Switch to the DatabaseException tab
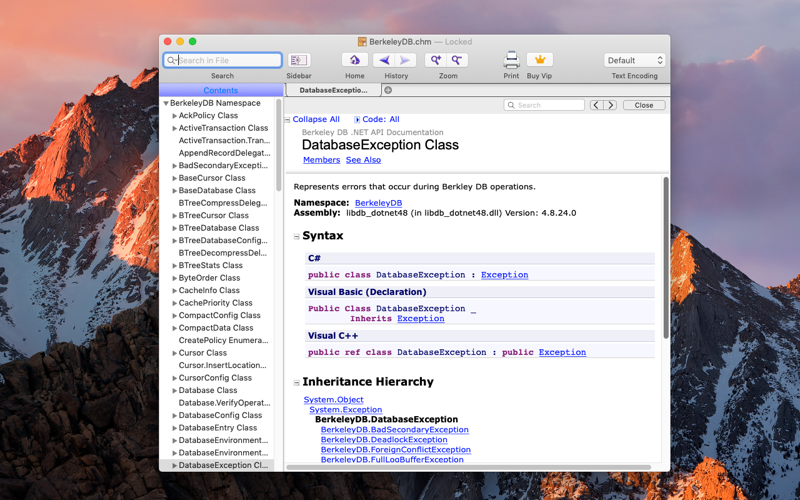This screenshot has height=500, width=800. click(333, 90)
